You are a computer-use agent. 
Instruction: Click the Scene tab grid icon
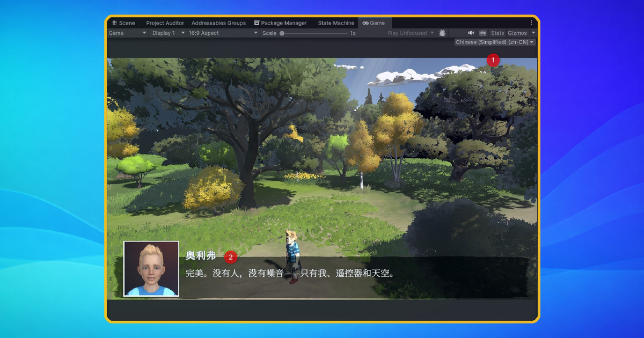(x=114, y=23)
